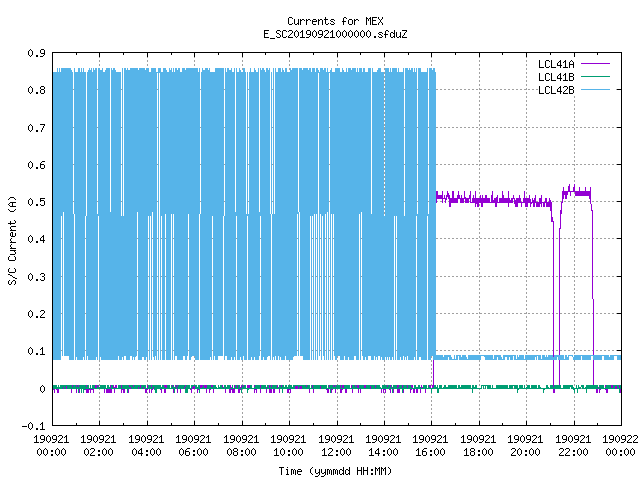Viewport: 640px width, 480px height.
Task: Click the x-axis tick label 14:00
Action: tap(383, 452)
